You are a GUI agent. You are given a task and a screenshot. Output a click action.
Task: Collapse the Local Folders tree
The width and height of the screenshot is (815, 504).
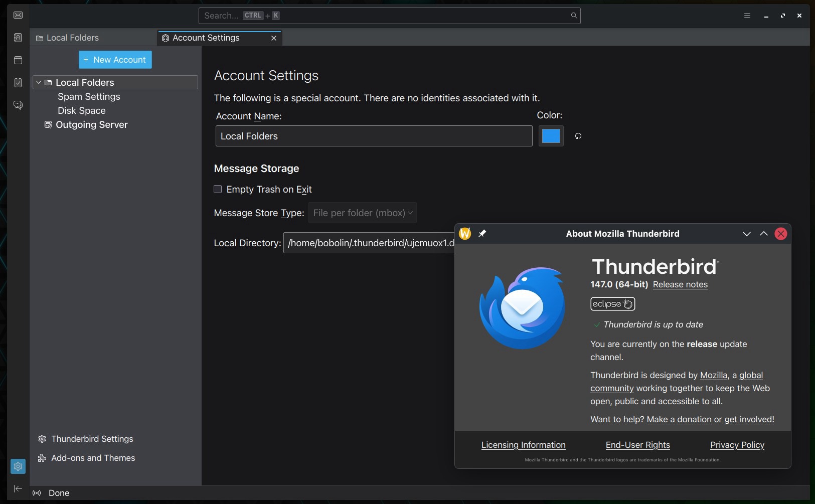(39, 82)
